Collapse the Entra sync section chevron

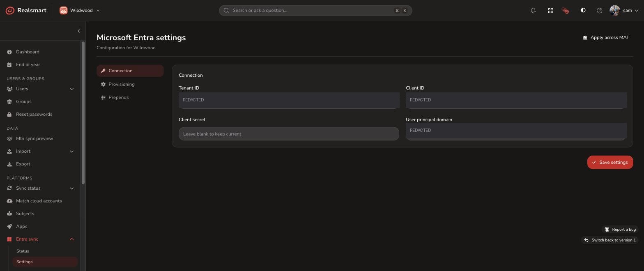[x=71, y=239]
